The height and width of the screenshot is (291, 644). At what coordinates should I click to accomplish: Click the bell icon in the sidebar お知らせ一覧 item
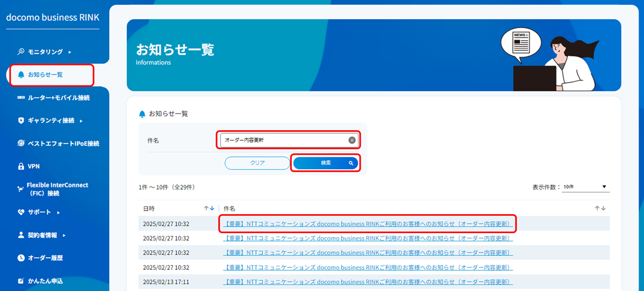(x=21, y=75)
